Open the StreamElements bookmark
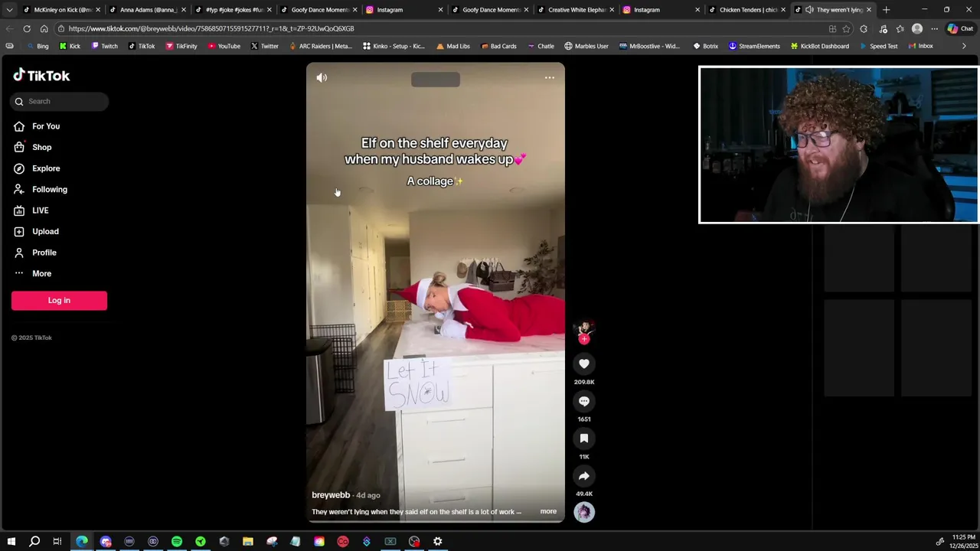The image size is (980, 551). (754, 46)
